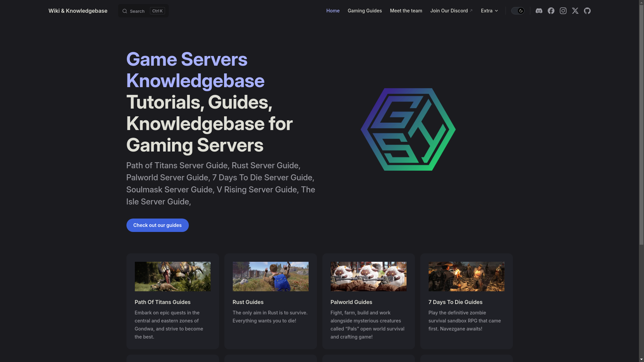Open the Discord icon link
The image size is (644, 362).
click(539, 11)
